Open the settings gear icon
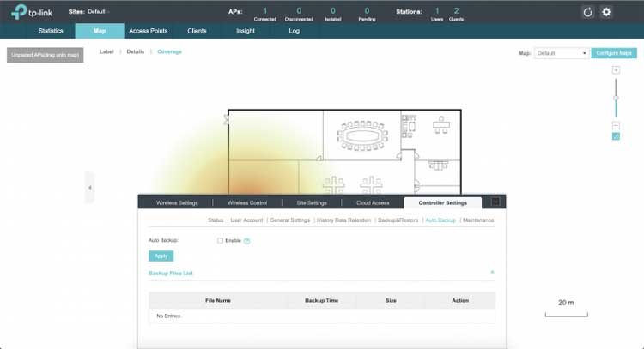The width and height of the screenshot is (644, 349). pyautogui.click(x=606, y=12)
